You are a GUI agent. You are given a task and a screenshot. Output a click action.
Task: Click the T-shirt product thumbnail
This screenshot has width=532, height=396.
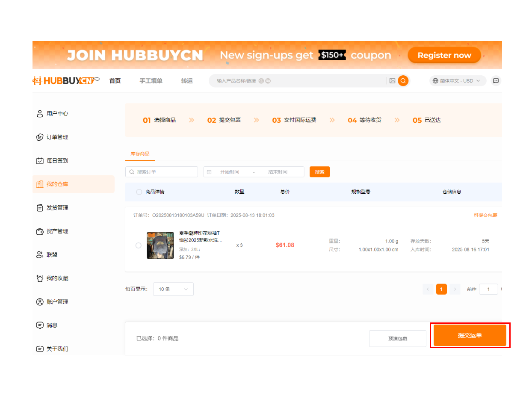pyautogui.click(x=160, y=245)
